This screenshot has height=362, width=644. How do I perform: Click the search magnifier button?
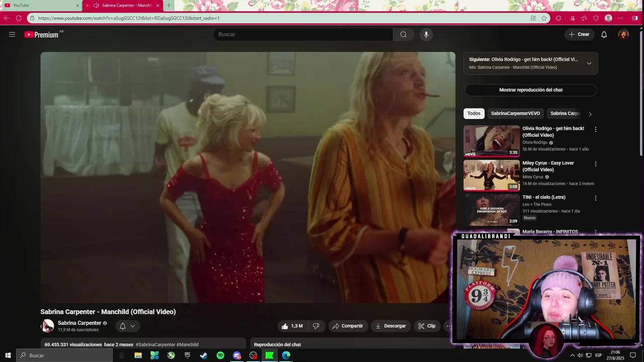[403, 34]
